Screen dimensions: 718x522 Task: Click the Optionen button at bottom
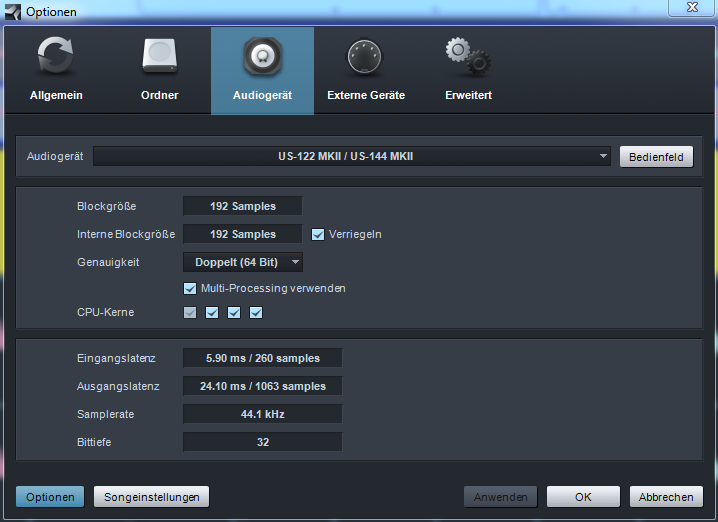coord(50,497)
